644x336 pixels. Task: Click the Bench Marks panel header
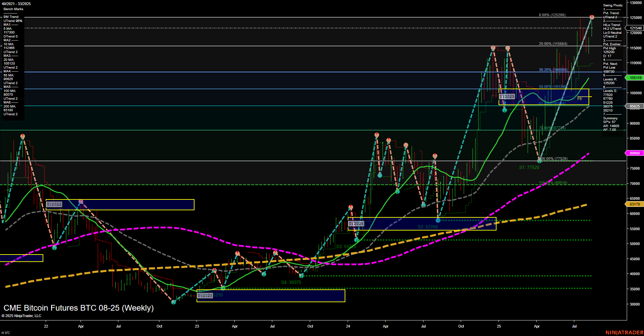14,9
